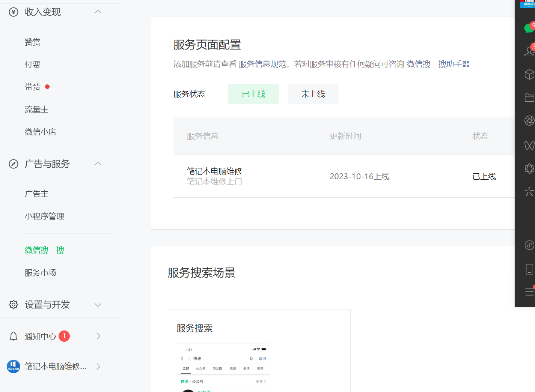Click the 通知中心 bell icon
Viewport: 535px width, 392px height.
tap(14, 336)
